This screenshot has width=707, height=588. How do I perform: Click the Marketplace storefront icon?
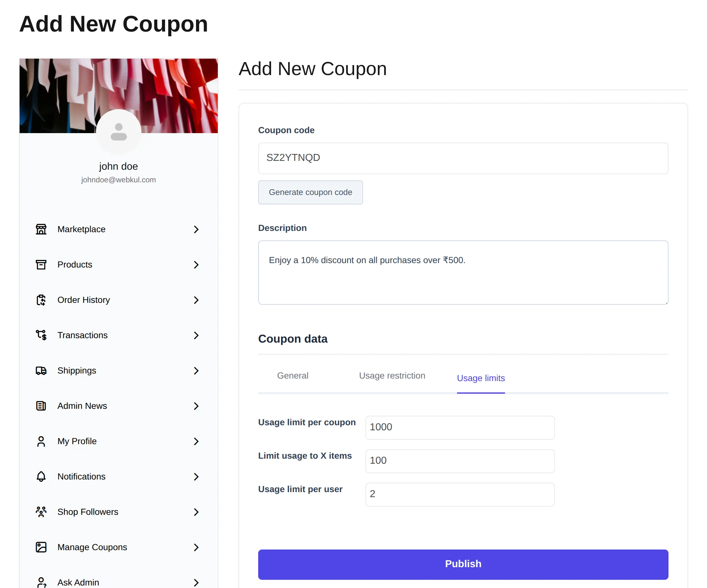[41, 229]
